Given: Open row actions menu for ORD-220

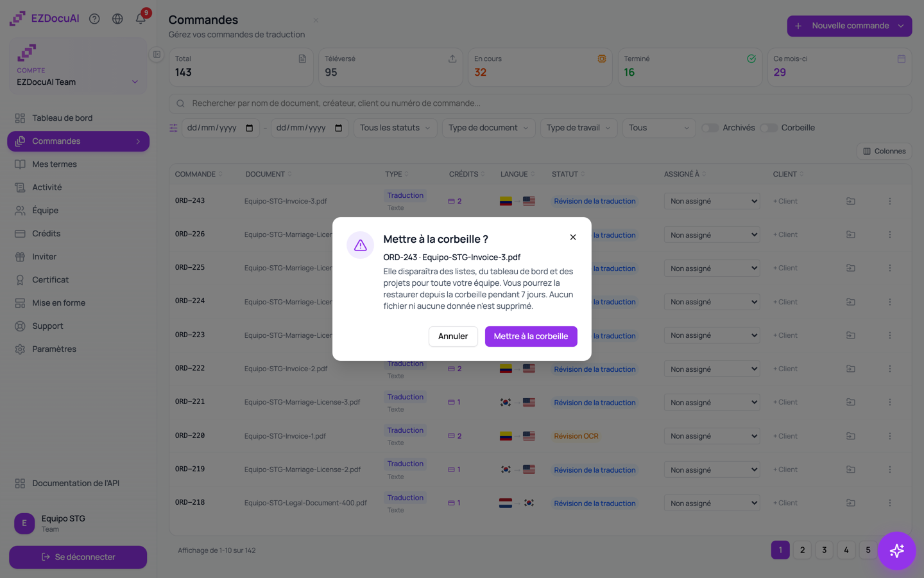Looking at the screenshot, I should [890, 436].
